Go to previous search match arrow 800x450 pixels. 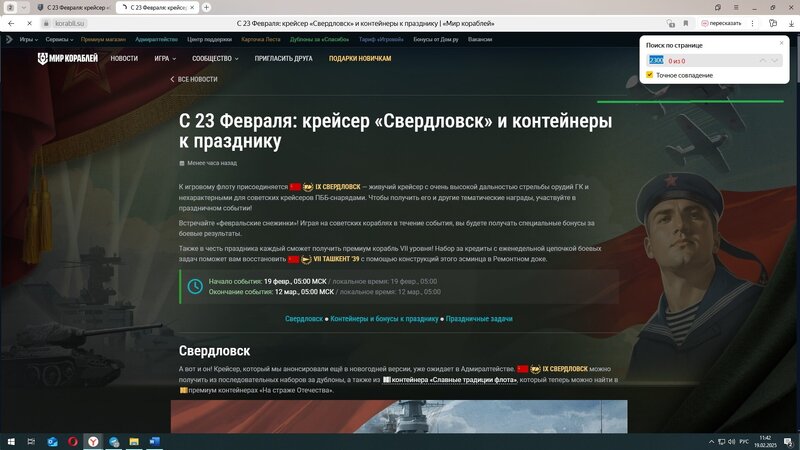click(762, 60)
